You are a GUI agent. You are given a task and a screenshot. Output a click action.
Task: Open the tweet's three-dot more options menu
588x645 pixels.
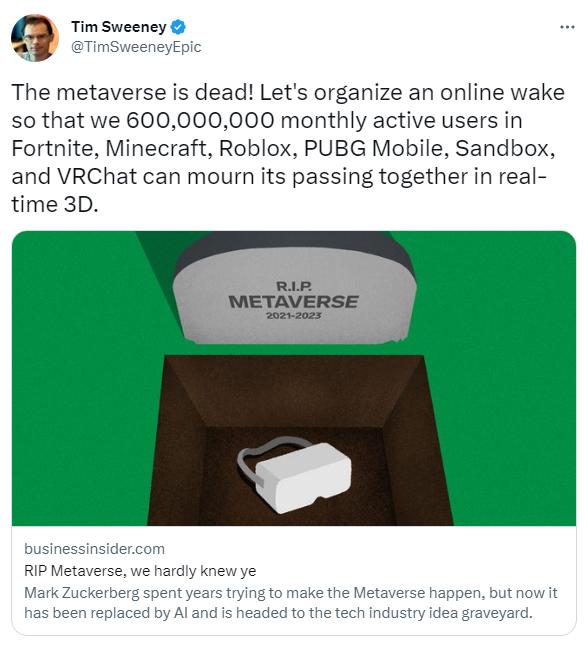[x=567, y=27]
